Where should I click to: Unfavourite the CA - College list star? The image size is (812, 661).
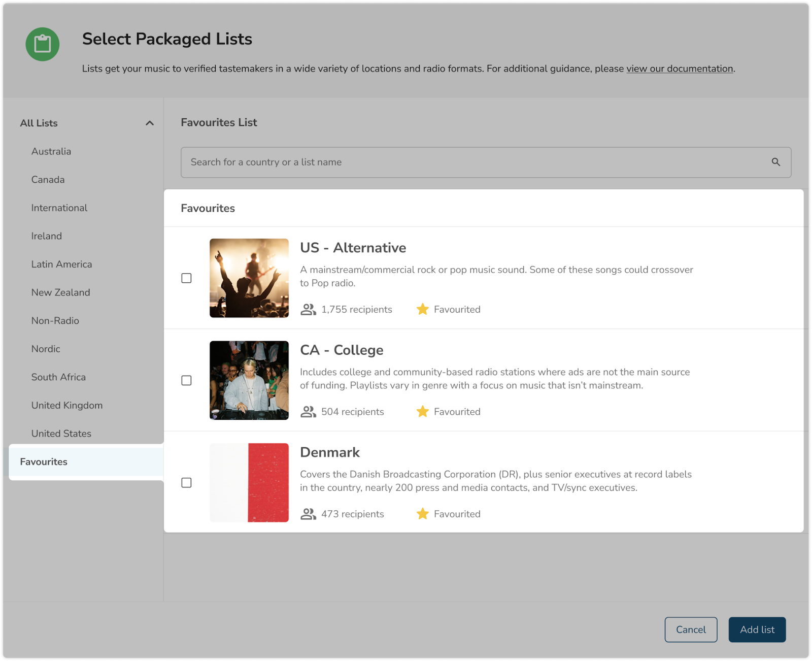click(x=422, y=412)
